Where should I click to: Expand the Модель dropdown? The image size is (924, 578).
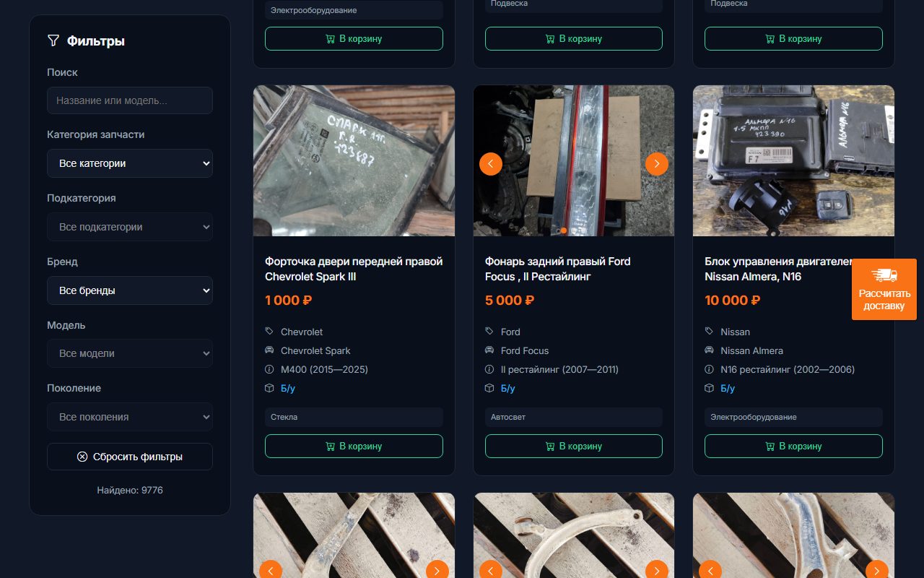coord(130,353)
